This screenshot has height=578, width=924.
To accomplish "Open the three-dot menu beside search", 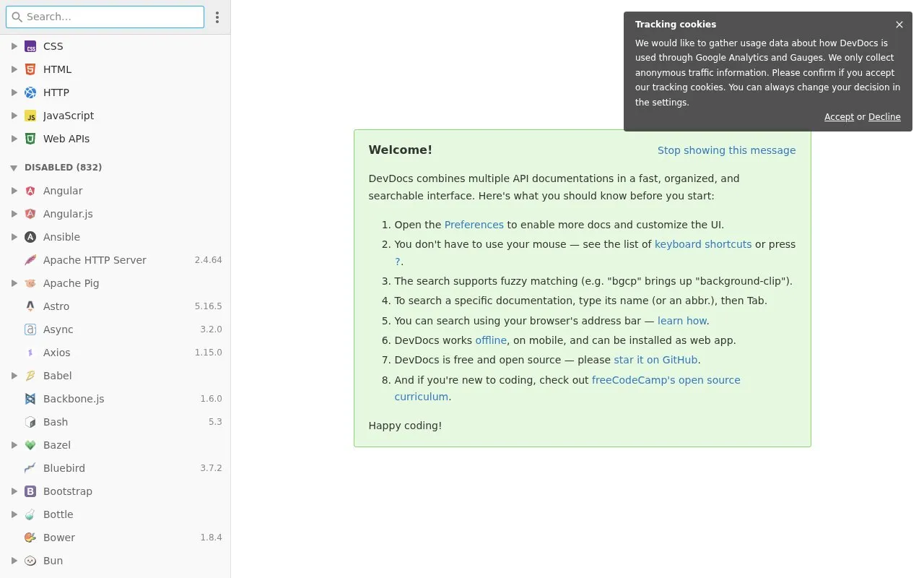I will (217, 17).
